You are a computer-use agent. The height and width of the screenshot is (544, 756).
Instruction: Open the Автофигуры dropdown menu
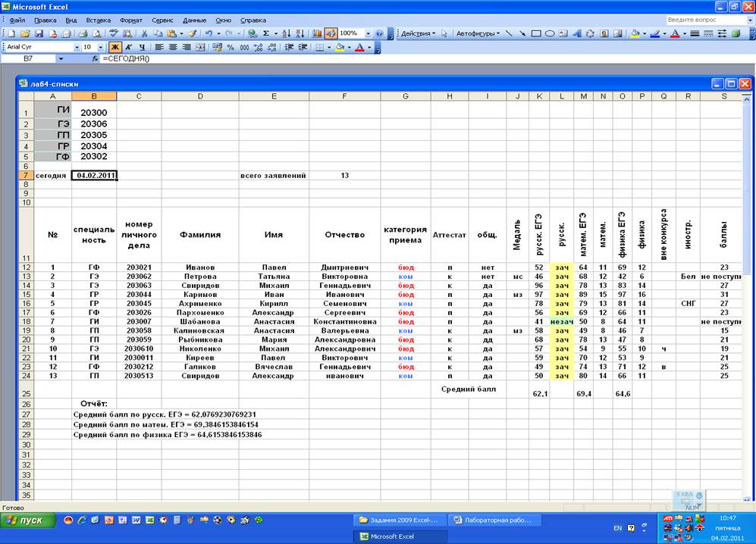[x=478, y=33]
